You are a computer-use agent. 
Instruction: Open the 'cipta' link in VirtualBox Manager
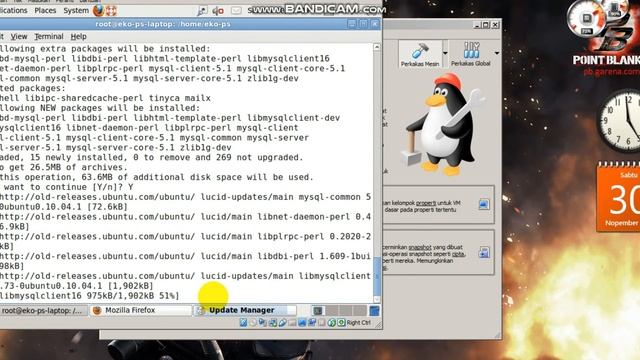click(458, 254)
